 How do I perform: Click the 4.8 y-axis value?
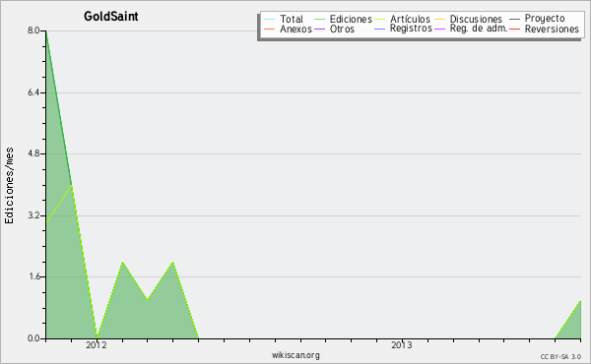33,153
